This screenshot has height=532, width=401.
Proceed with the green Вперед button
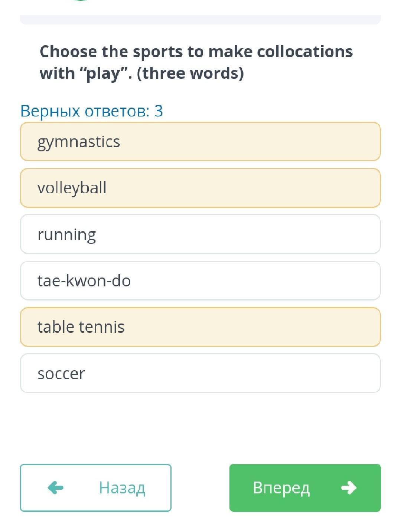(x=305, y=487)
